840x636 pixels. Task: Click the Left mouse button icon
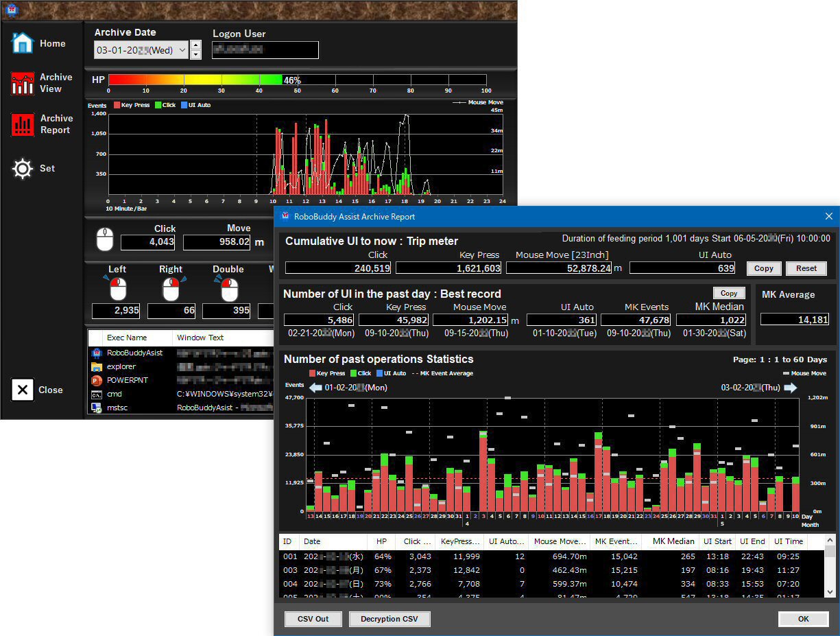point(117,289)
